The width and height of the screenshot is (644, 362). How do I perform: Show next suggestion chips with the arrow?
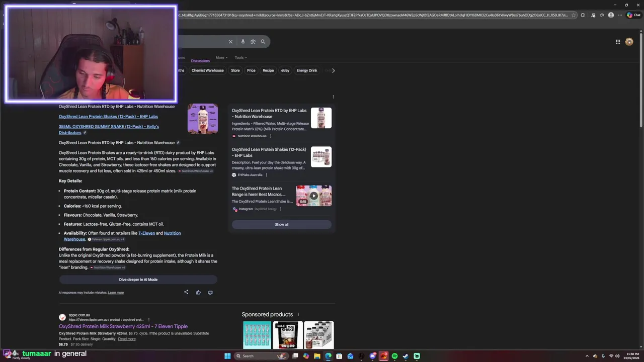333,70
